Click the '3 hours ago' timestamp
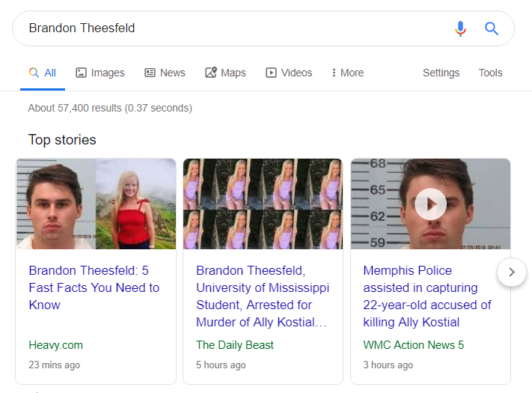 (x=388, y=365)
